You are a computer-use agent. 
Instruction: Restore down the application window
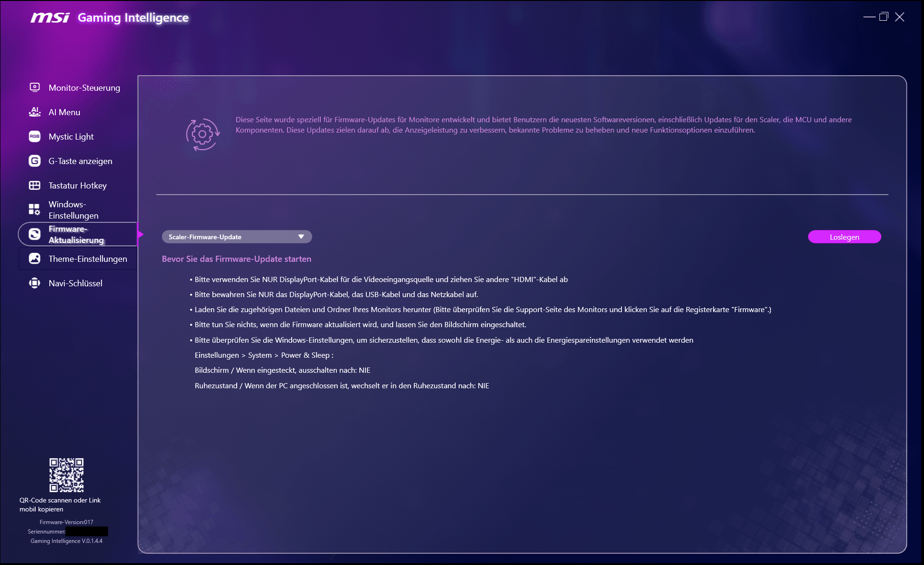click(884, 17)
